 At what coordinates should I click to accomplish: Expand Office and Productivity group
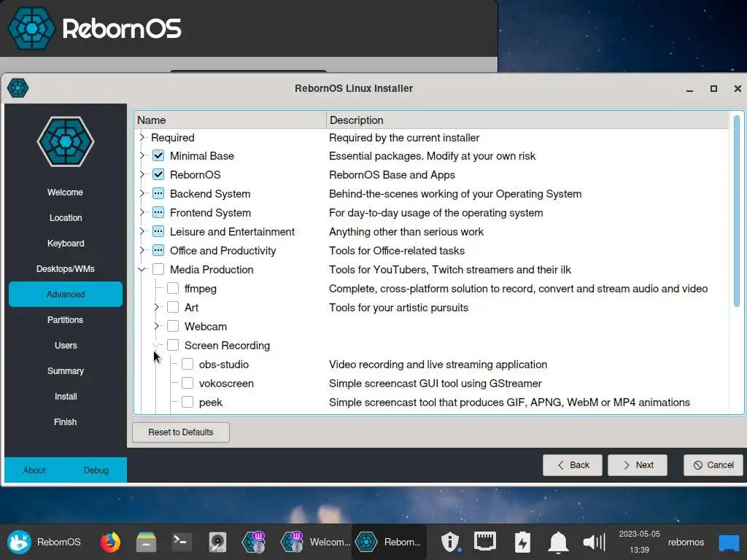[x=142, y=251]
